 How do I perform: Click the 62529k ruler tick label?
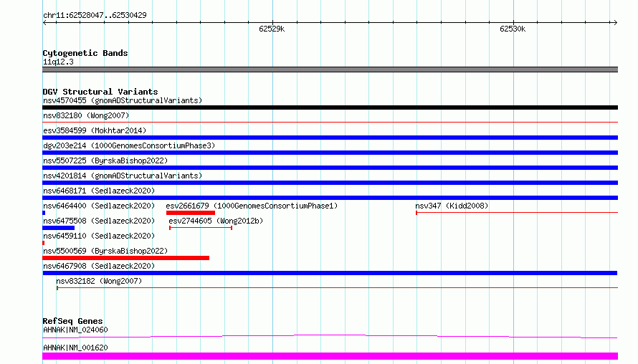tap(272, 29)
